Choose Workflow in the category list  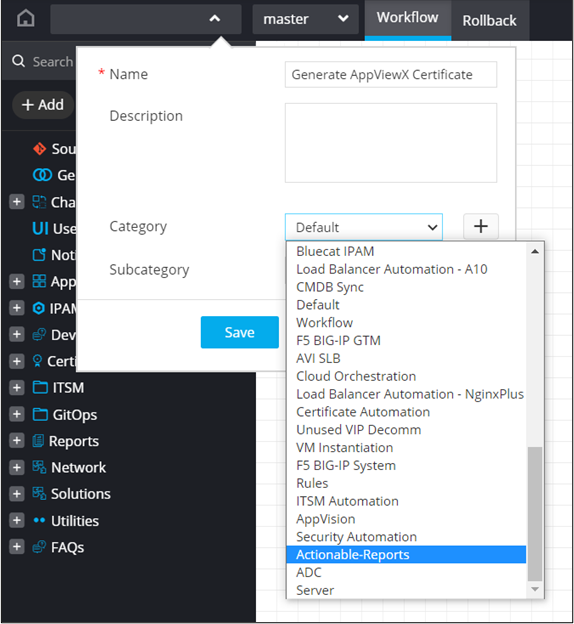click(406, 323)
